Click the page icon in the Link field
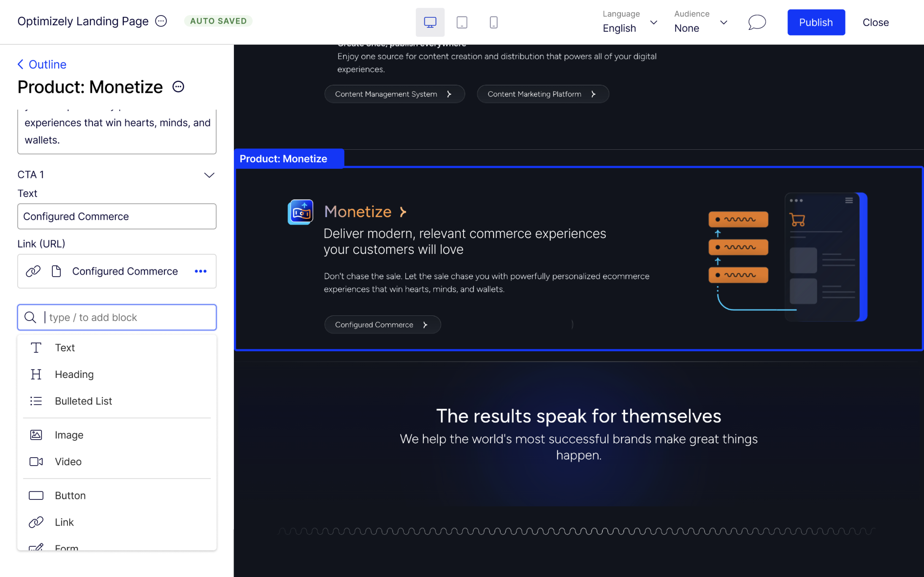Viewport: 924px width, 577px height. tap(56, 271)
